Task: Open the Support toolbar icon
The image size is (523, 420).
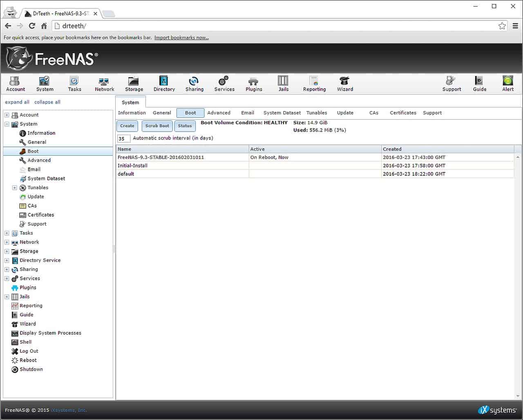Action: tap(451, 84)
